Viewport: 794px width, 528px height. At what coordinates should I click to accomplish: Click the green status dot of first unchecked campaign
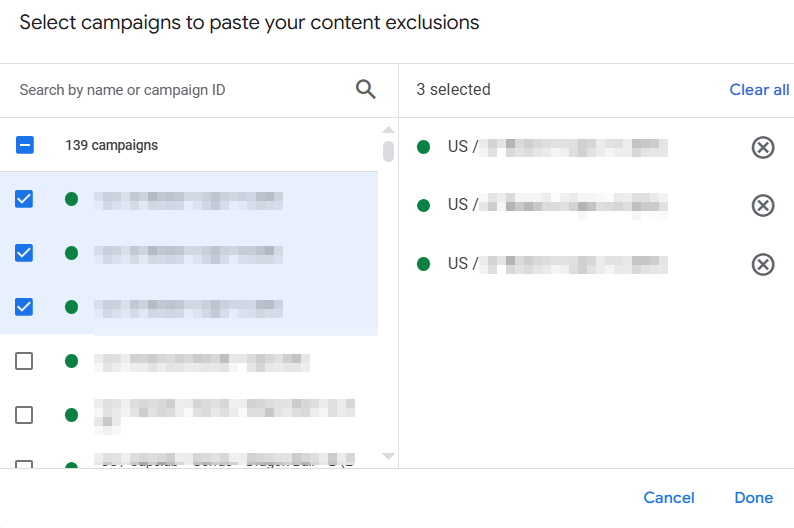71,361
